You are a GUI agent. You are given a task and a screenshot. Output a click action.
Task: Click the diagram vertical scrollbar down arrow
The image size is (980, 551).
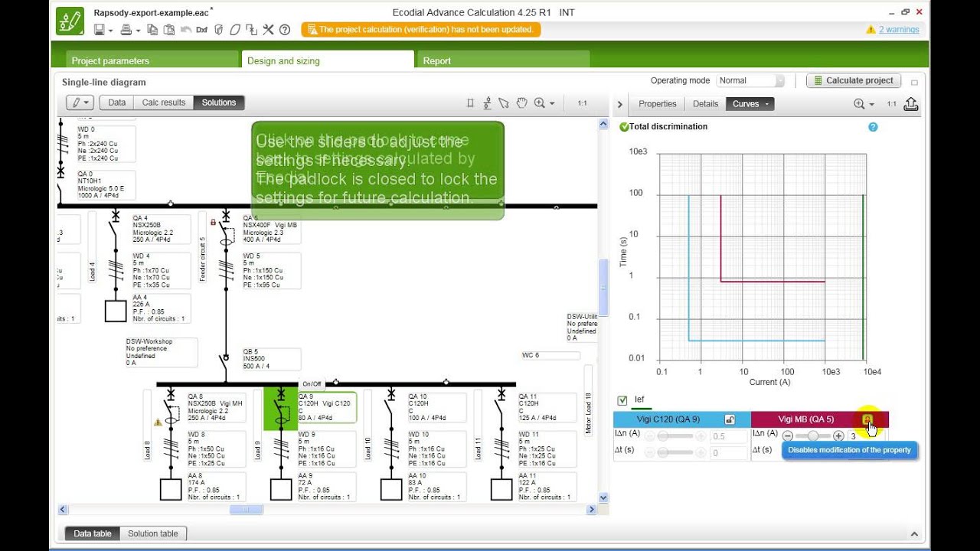click(x=603, y=497)
